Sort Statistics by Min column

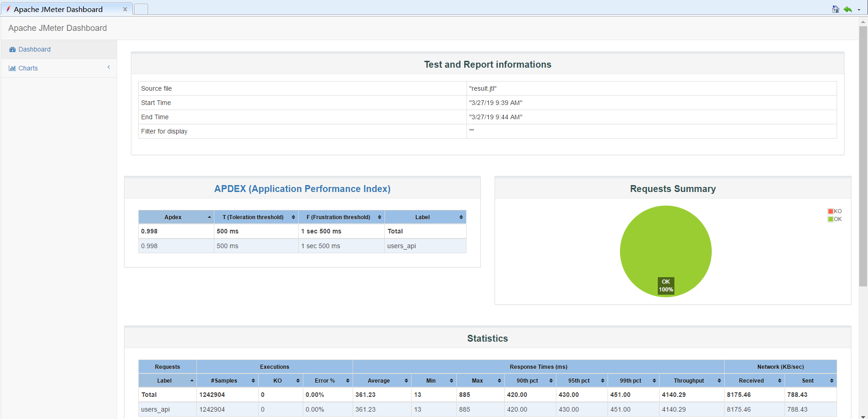[434, 380]
